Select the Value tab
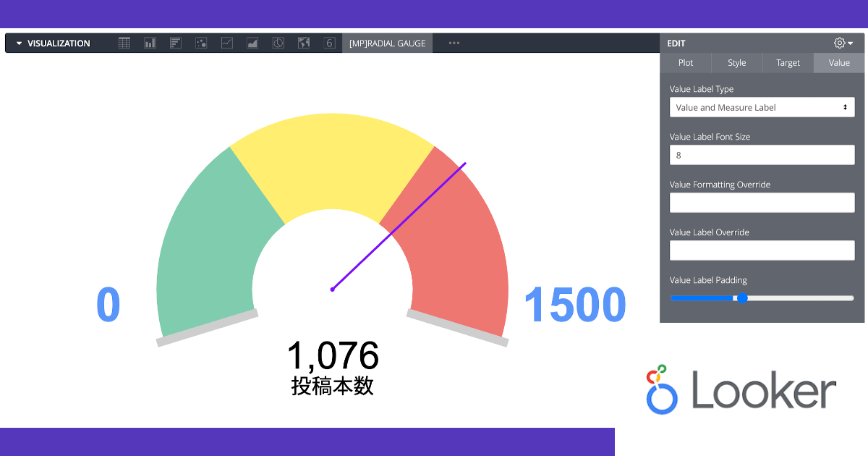The width and height of the screenshot is (868, 456). (x=839, y=63)
